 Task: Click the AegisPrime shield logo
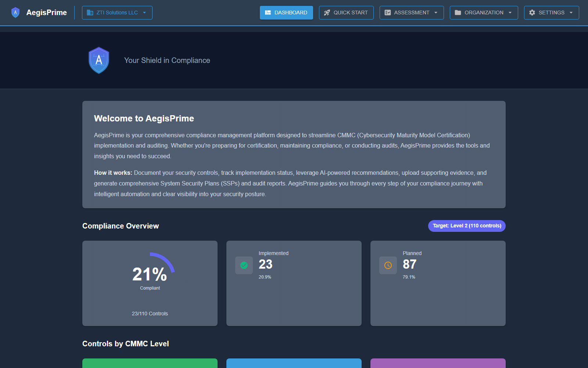(x=15, y=12)
